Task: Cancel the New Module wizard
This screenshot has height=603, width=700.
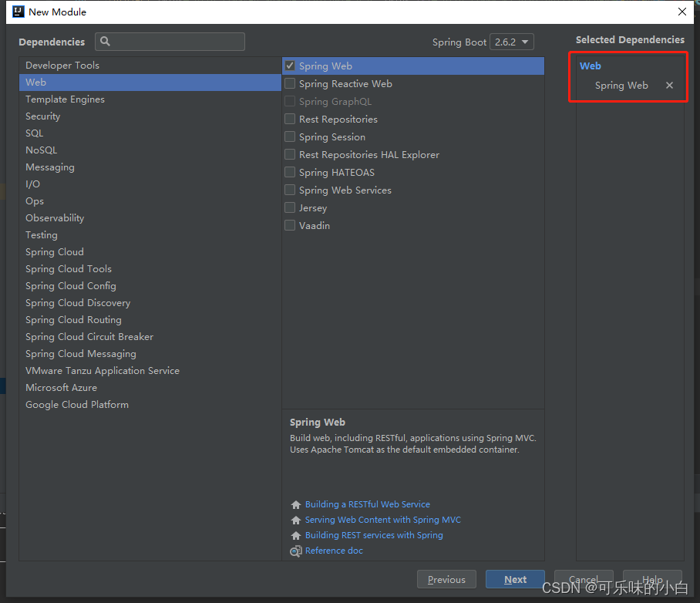Action: 584,579
